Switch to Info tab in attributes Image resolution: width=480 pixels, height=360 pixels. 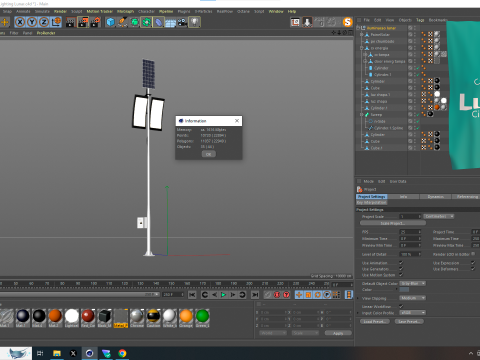(403, 197)
